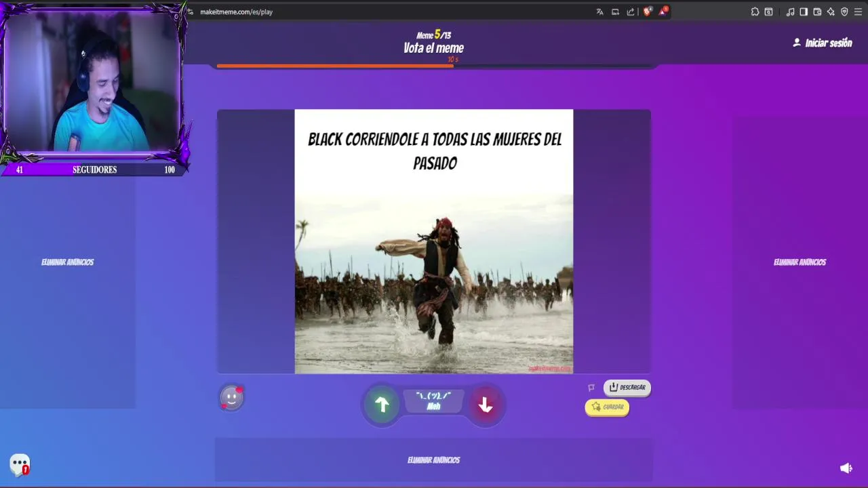Click the orange voting countdown progress bar
Image resolution: width=868 pixels, height=488 pixels.
(335, 66)
